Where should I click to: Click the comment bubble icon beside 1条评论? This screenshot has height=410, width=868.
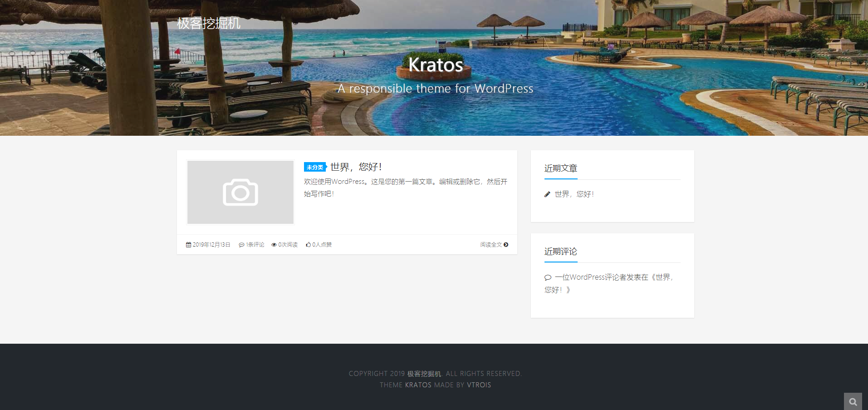tap(241, 245)
